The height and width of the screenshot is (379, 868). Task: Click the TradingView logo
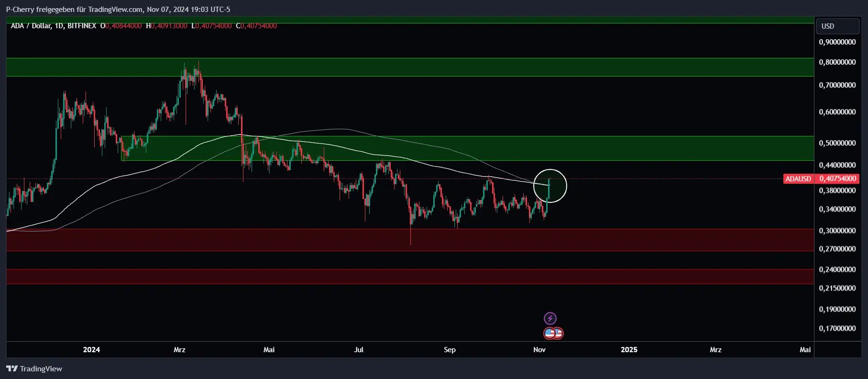point(34,368)
